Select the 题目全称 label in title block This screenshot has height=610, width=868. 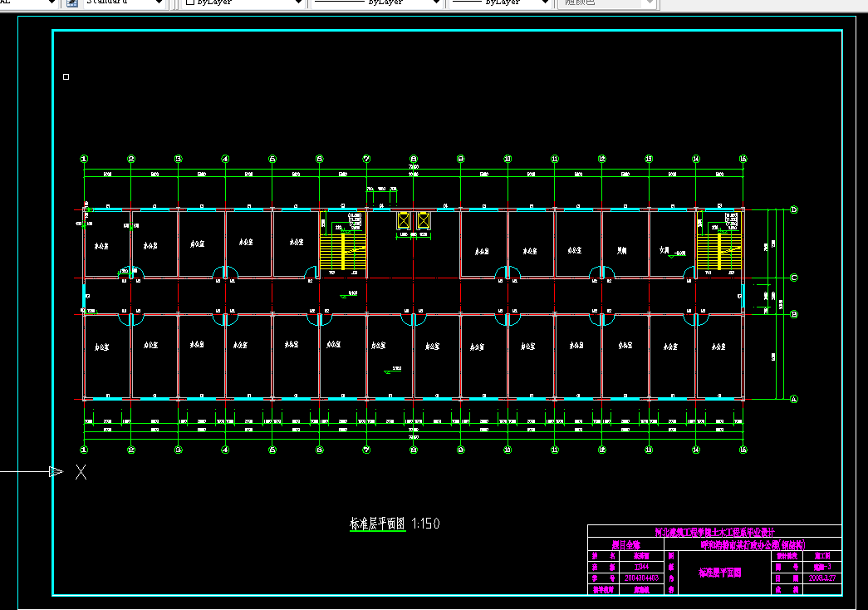[626, 544]
